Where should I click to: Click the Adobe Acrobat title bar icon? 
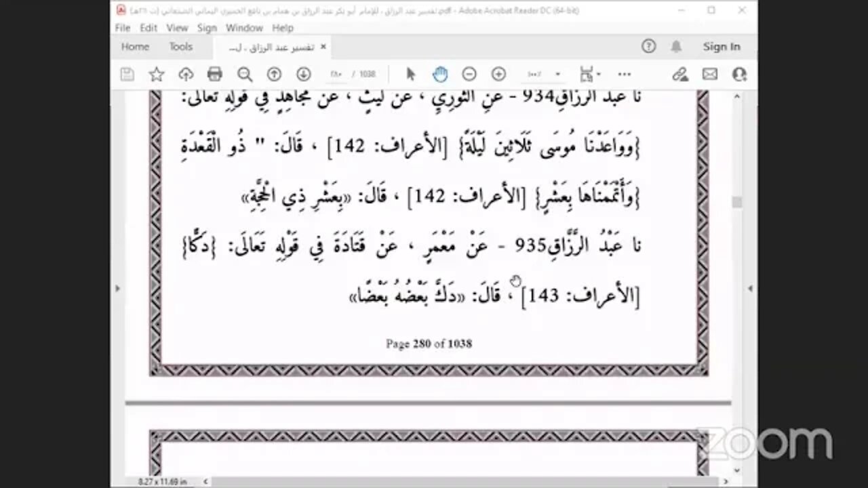pyautogui.click(x=121, y=10)
